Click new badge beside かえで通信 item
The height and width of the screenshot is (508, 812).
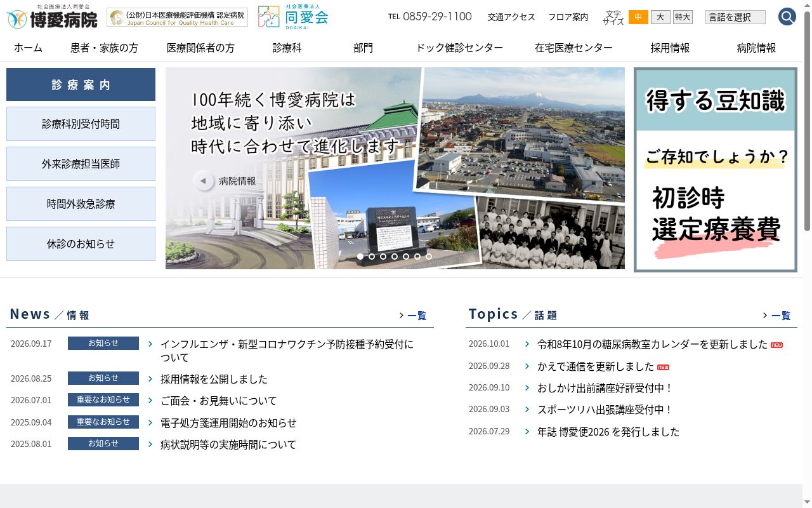663,367
